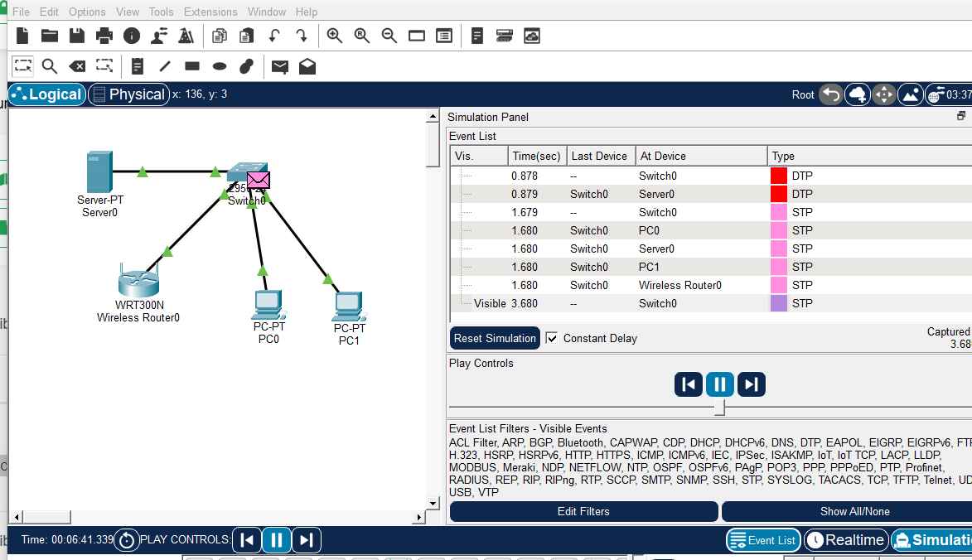Click purple STP swatch at 3.680
Image resolution: width=972 pixels, height=560 pixels.
click(779, 303)
